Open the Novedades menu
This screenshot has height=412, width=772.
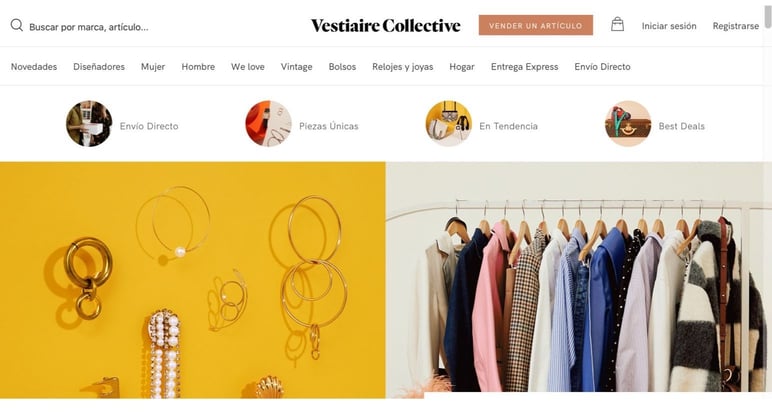click(34, 66)
